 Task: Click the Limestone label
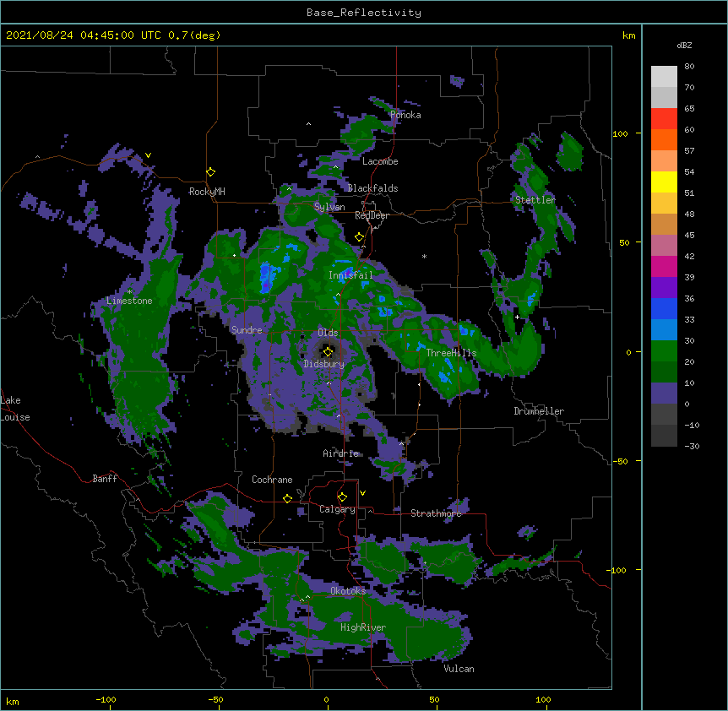point(129,301)
